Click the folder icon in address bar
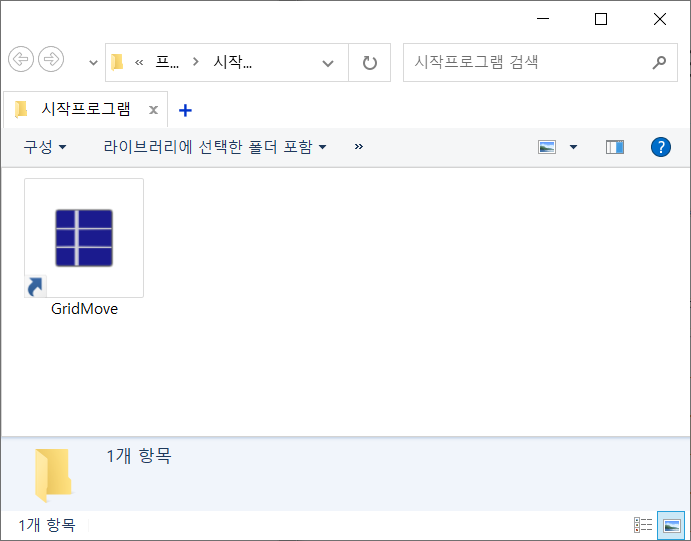Image resolution: width=691 pixels, height=541 pixels. [117, 62]
